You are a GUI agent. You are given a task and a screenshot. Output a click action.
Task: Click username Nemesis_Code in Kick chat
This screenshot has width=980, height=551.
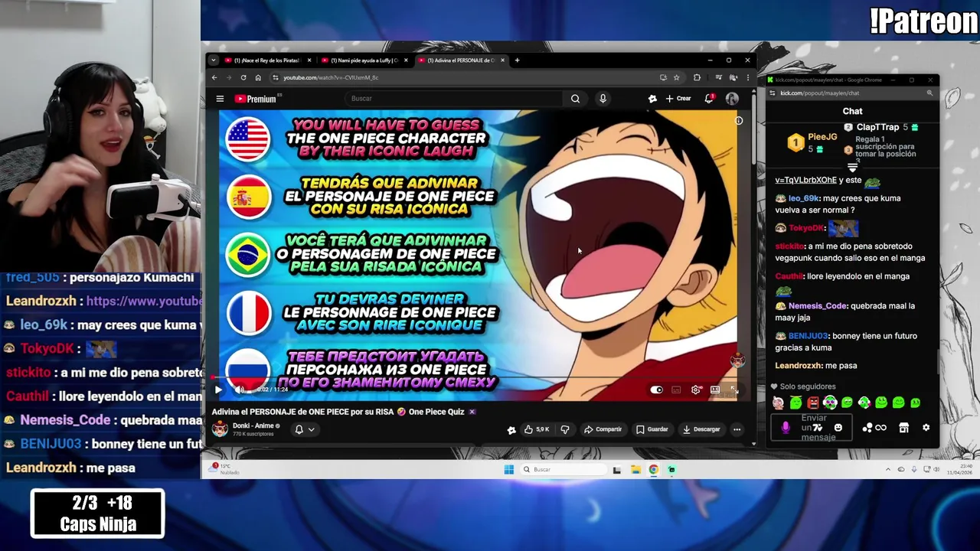818,306
